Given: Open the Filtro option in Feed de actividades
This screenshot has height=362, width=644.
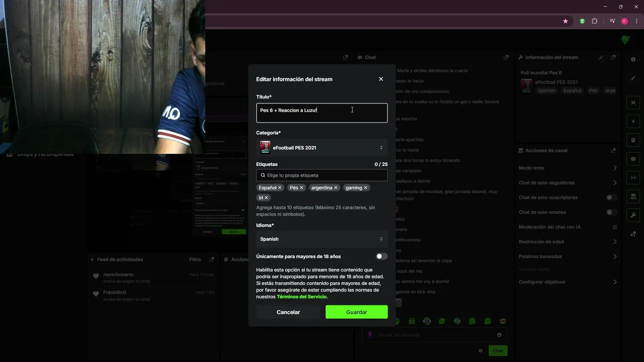Looking at the screenshot, I should click(x=195, y=259).
